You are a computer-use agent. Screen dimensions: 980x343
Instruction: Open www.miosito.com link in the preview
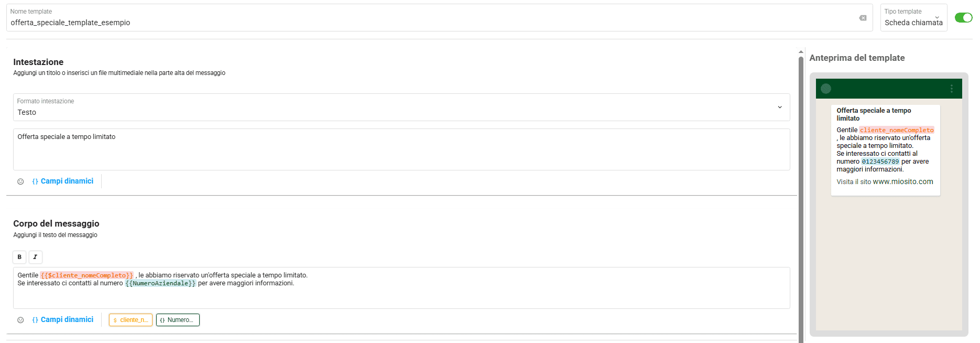click(902, 182)
